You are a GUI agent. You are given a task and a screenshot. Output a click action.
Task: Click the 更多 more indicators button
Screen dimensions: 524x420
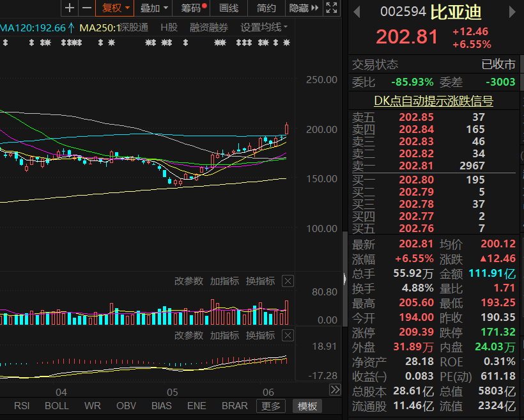coord(271,406)
